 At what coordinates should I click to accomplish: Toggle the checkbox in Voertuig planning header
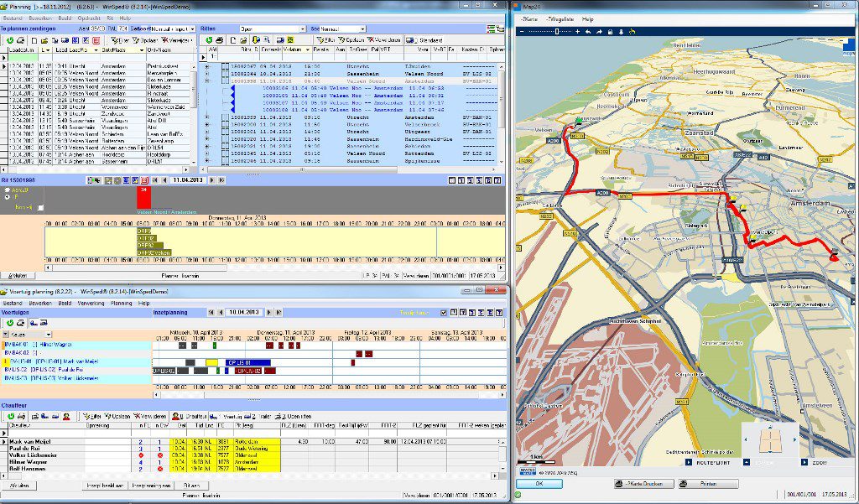coord(443,312)
